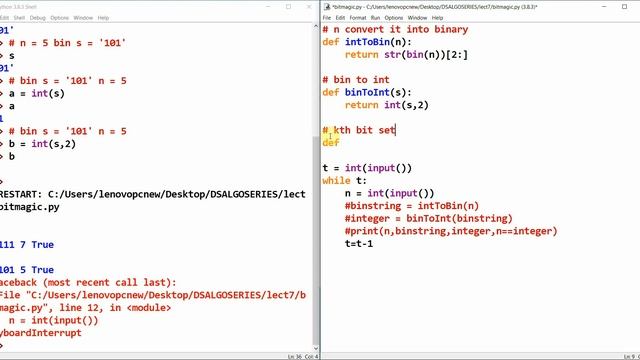Open the Options menu in the Python Shell window
This screenshot has height=360, width=640.
click(60, 18)
